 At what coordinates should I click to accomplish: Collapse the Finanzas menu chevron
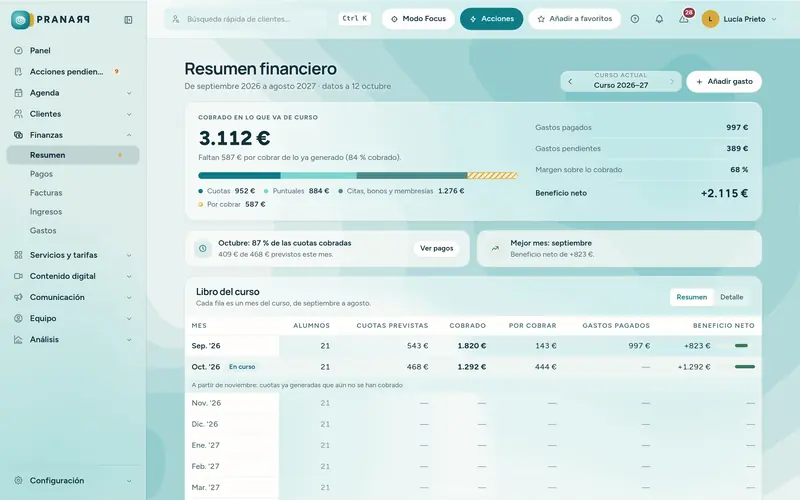pos(129,135)
